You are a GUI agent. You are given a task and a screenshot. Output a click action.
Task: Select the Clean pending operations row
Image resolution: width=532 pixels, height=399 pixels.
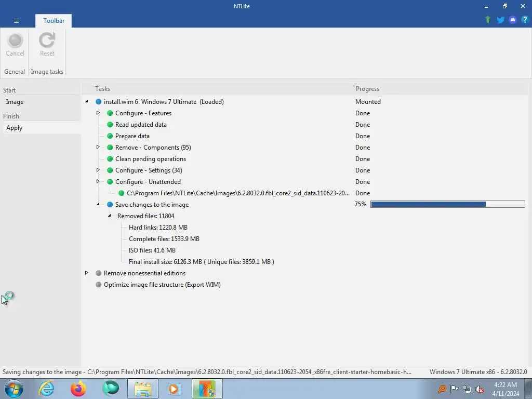point(151,159)
